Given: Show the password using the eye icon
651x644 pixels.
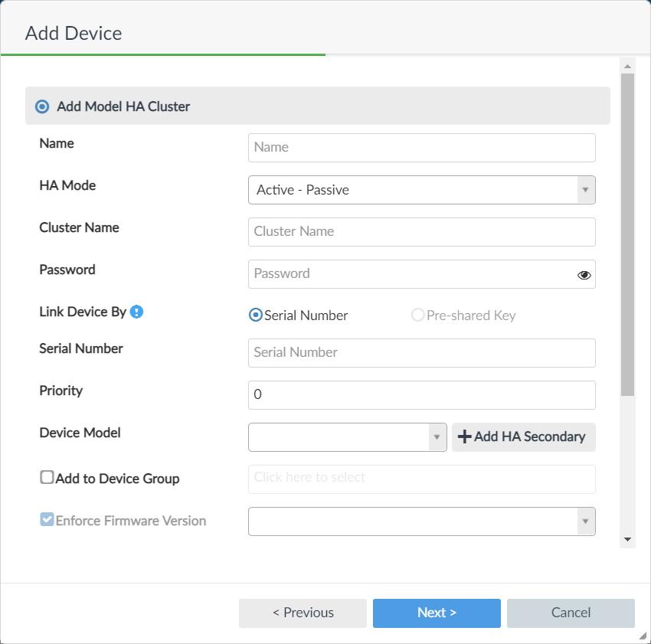Looking at the screenshot, I should coord(584,274).
